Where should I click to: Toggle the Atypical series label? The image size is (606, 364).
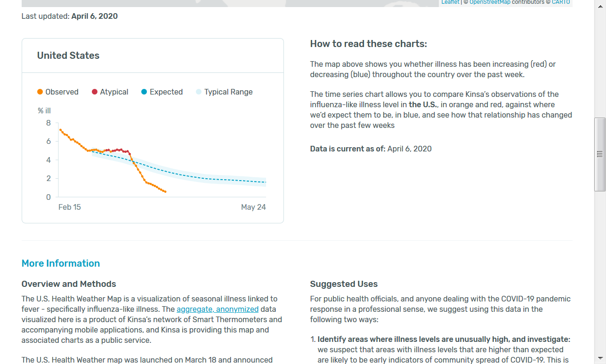114,92
